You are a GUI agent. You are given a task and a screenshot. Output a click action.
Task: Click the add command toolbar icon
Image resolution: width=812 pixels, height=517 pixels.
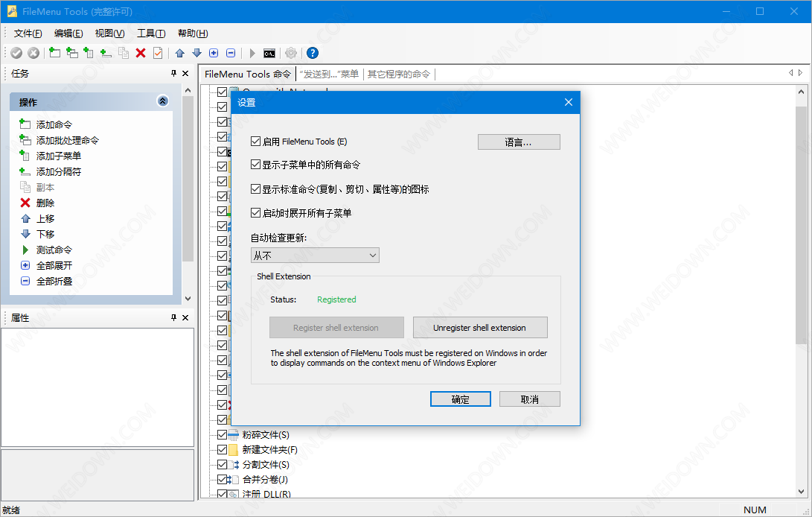55,53
